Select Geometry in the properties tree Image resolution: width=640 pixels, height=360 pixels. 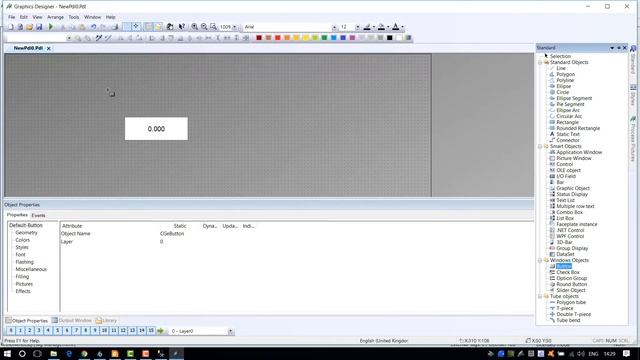tap(27, 233)
